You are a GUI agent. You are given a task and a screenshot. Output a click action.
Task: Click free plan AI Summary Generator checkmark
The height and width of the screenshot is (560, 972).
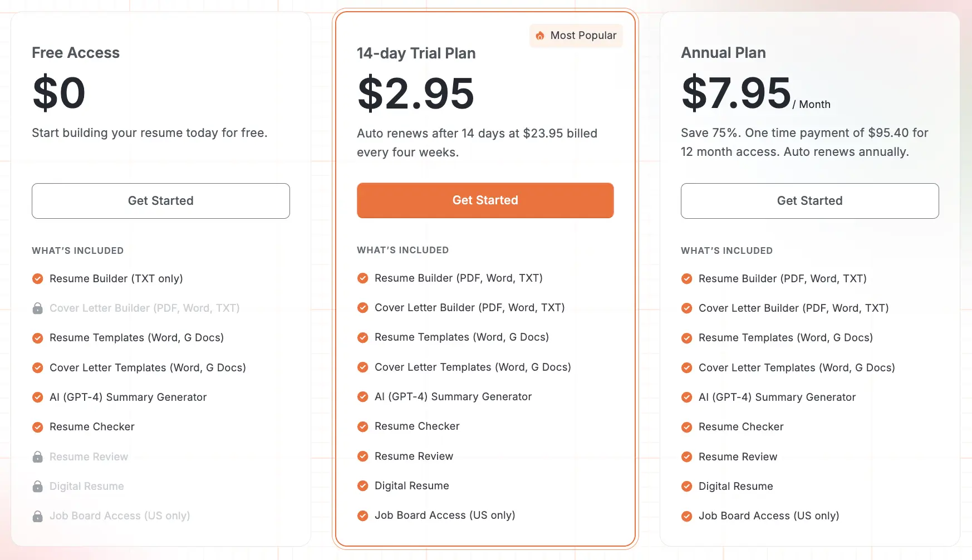click(x=38, y=397)
